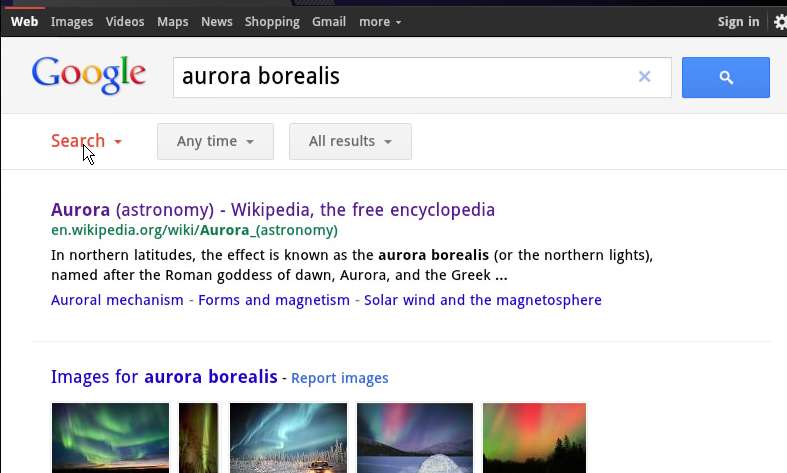Open the red aurora thumbnail
Screen dimensions: 787x473
tap(535, 438)
